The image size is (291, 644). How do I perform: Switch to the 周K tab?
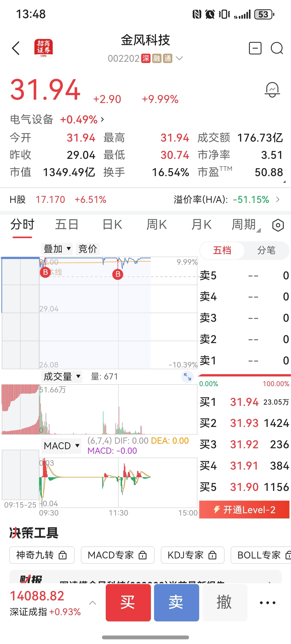coord(157,224)
